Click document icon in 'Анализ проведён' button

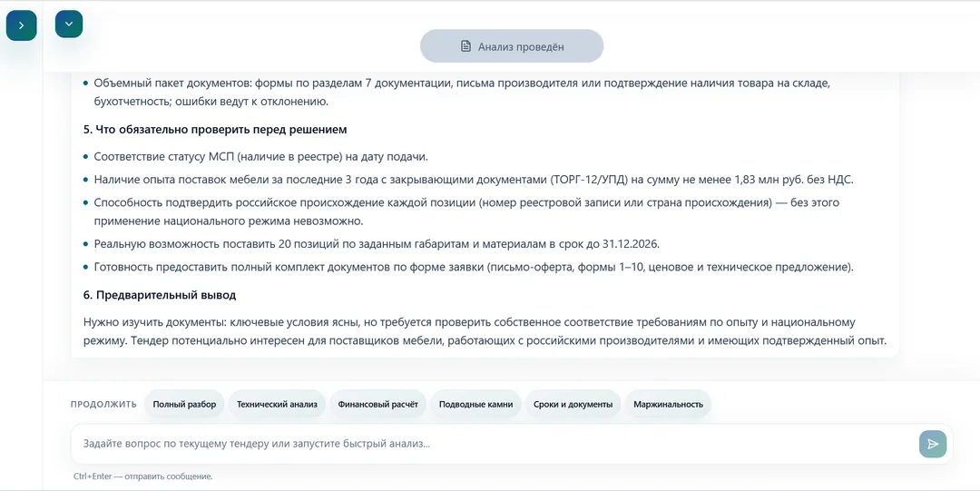click(465, 46)
